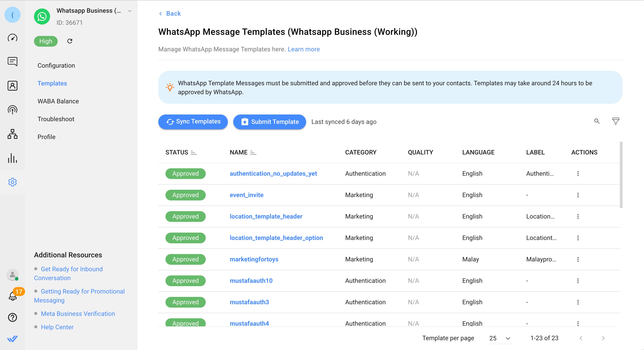This screenshot has height=350, width=644.
Task: Click the three-dot actions menu for mustafaauth10
Action: click(x=578, y=281)
